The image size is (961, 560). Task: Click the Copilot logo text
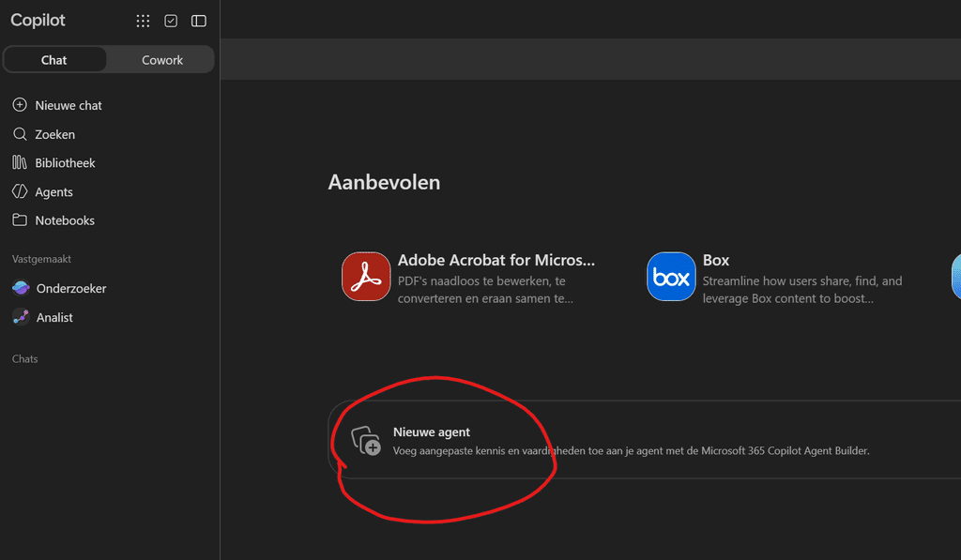coord(38,21)
